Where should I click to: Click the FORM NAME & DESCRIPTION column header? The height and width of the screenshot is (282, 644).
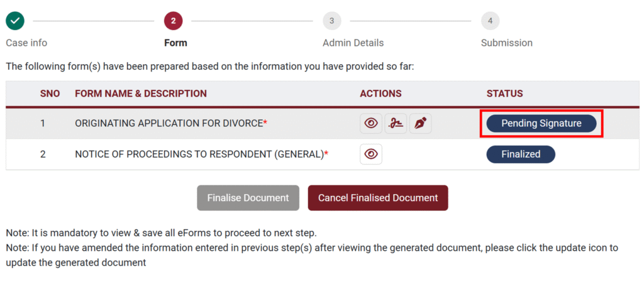140,94
